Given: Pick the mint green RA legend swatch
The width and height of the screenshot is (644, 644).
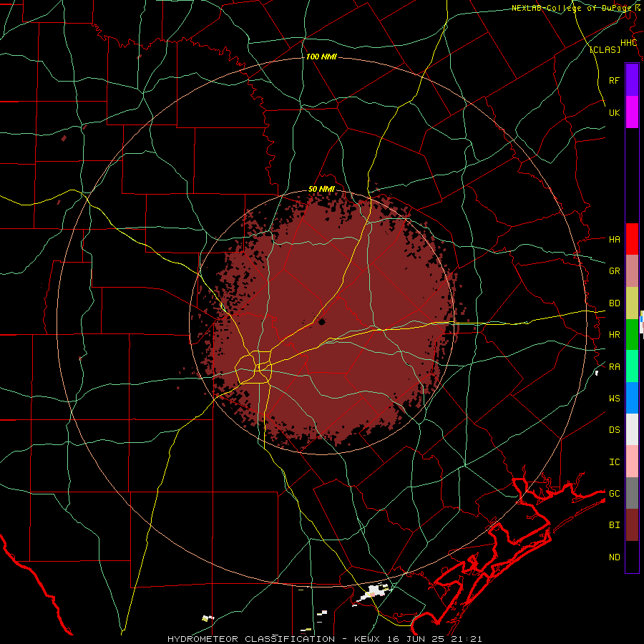Looking at the screenshot, I should click(x=632, y=366).
